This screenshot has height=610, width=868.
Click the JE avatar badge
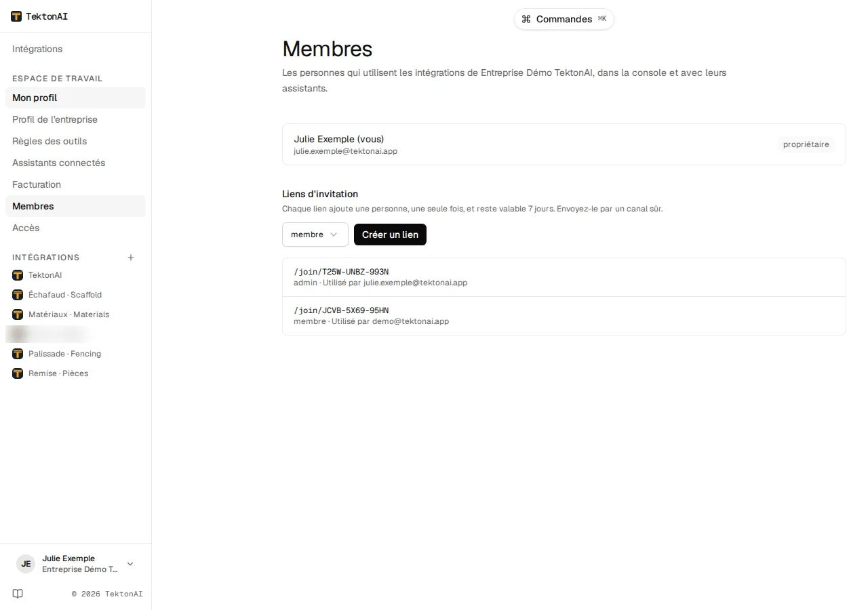(x=26, y=564)
